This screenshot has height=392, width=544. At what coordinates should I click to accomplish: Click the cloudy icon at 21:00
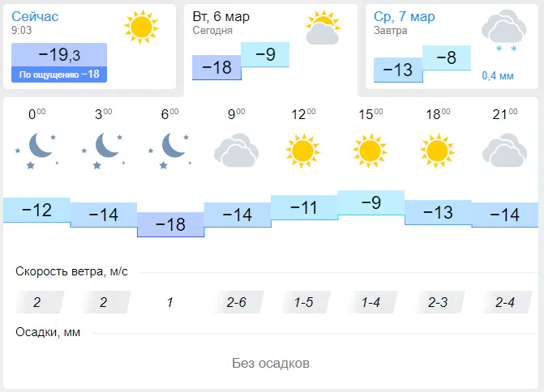point(504,151)
